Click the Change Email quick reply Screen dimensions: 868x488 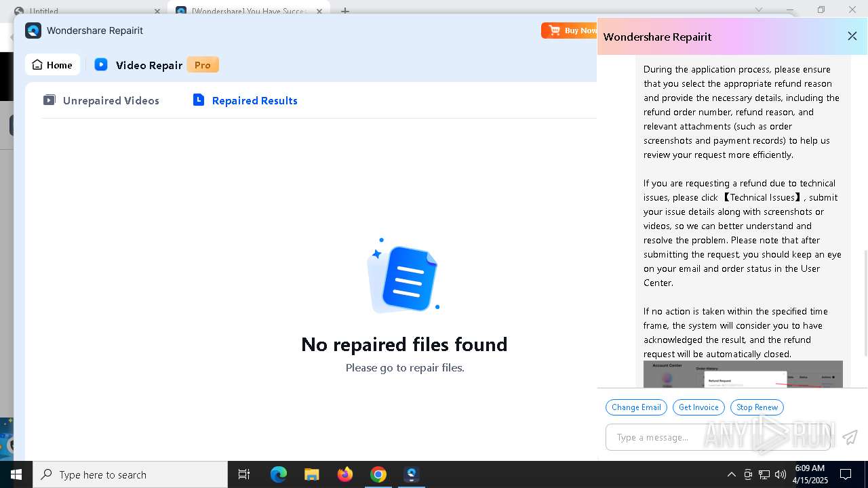pos(636,407)
